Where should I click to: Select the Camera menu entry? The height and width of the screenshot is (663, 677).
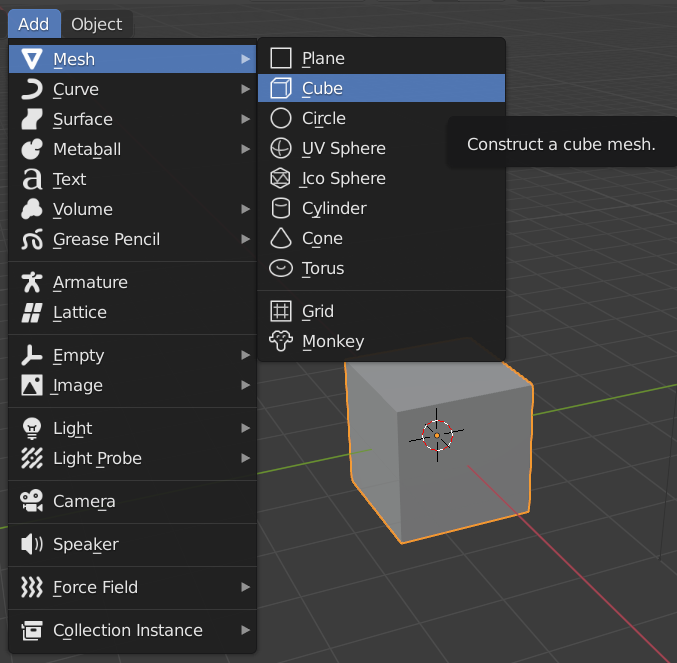(133, 501)
